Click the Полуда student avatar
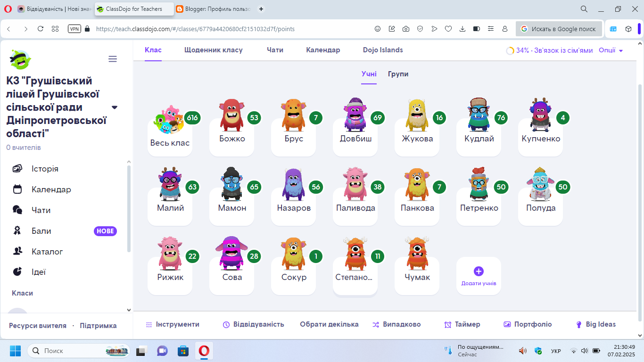This screenshot has height=362, width=644. pyautogui.click(x=541, y=184)
